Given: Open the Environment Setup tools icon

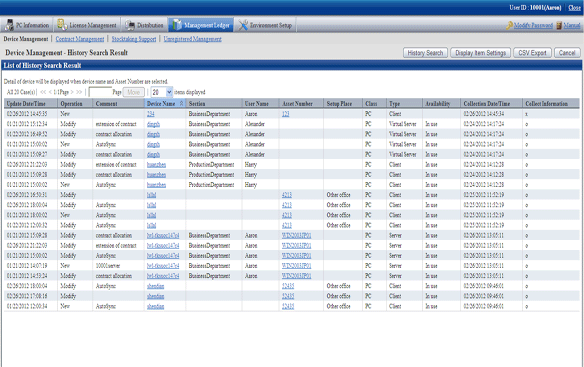Looking at the screenshot, I should point(243,25).
